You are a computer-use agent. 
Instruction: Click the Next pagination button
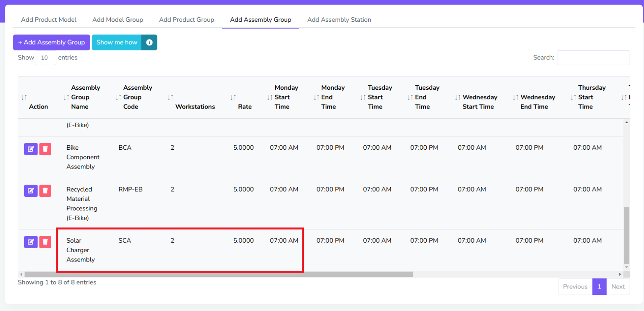pyautogui.click(x=618, y=286)
